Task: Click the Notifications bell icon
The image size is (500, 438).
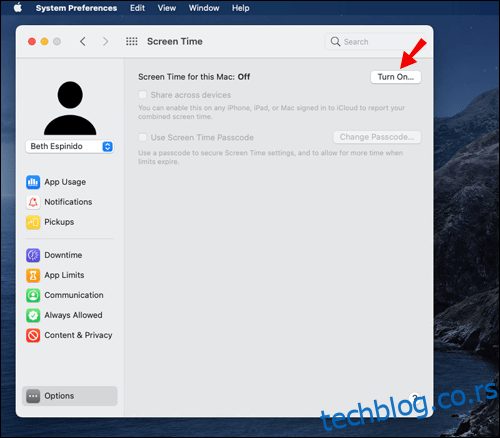Action: click(33, 202)
